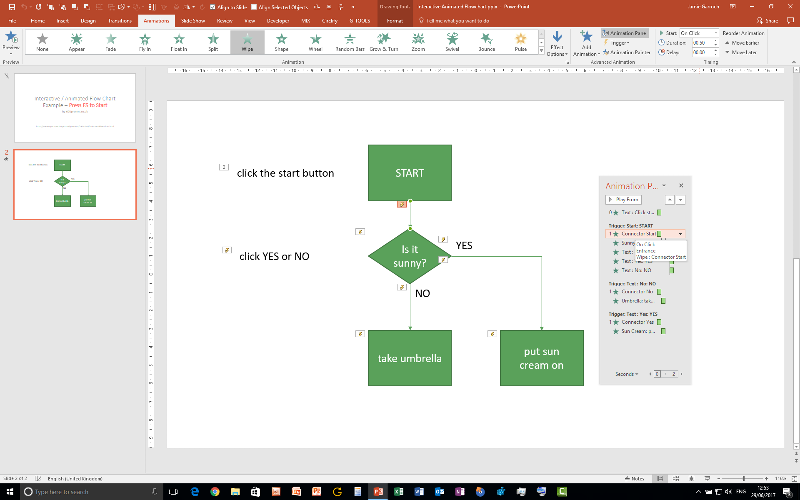Select the Bounce animation effect

486,41
